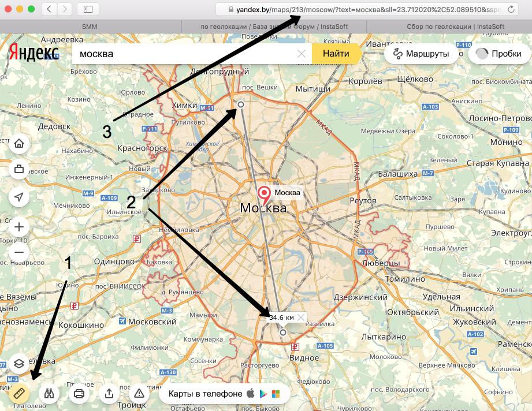The height and width of the screenshot is (411, 532).
Task: Toggle the Safari sidebar button
Action: tap(88, 9)
